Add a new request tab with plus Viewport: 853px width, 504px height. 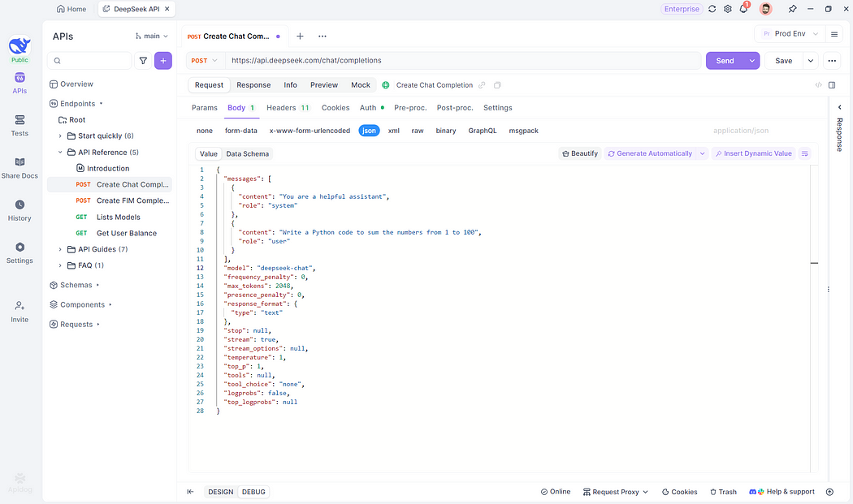(x=300, y=36)
